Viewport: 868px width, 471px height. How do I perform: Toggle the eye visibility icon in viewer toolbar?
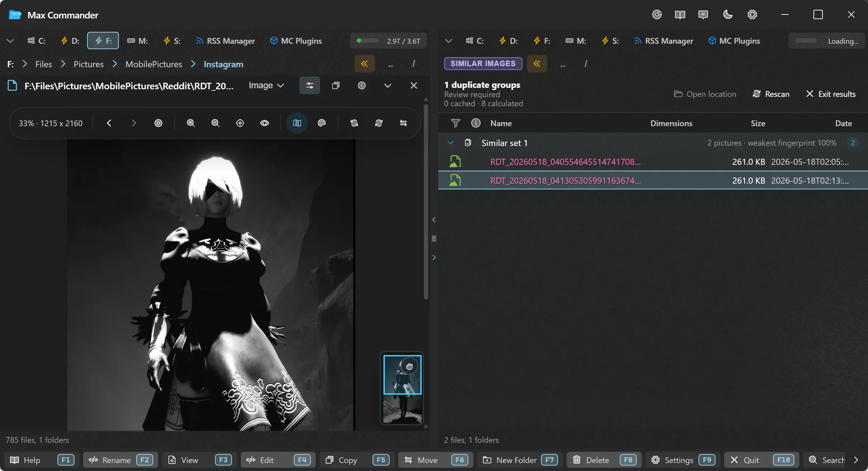[x=265, y=123]
